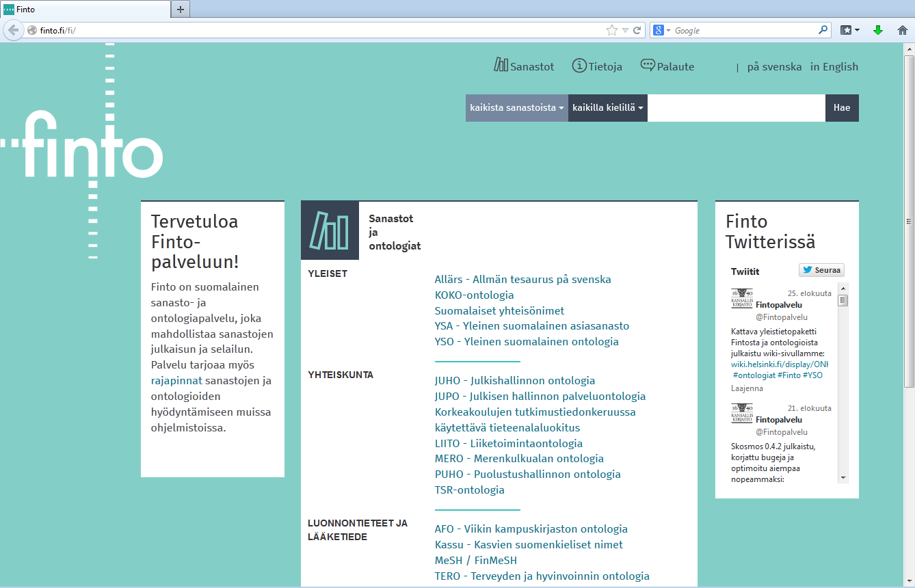Open JUHO - Julkishallinnon ontologia
Image resolution: width=915 pixels, height=588 pixels.
(515, 380)
